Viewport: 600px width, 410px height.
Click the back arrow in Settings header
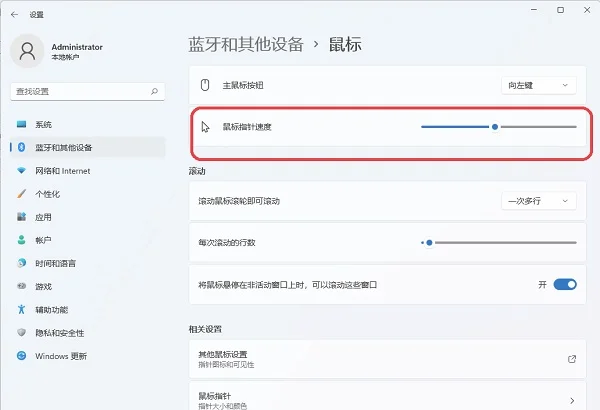(x=15, y=15)
